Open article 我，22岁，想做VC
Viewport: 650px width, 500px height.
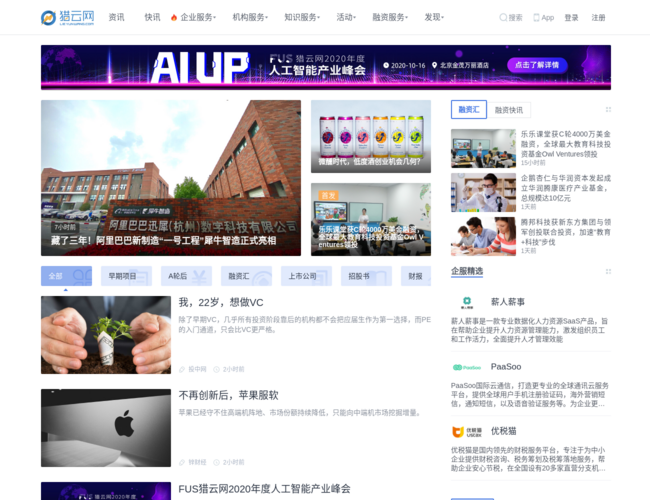221,302
